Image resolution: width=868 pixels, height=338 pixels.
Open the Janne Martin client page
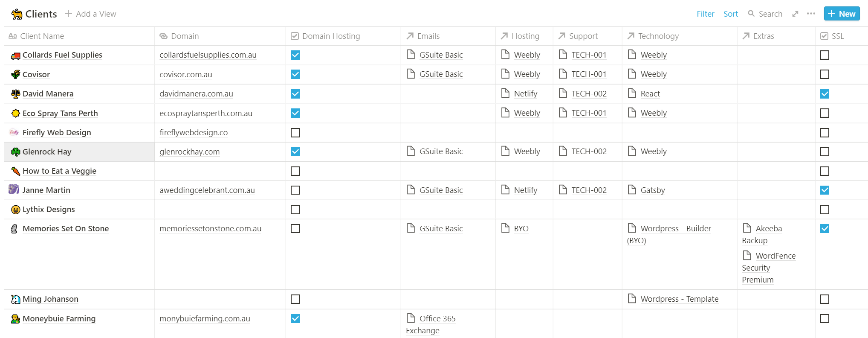point(46,190)
